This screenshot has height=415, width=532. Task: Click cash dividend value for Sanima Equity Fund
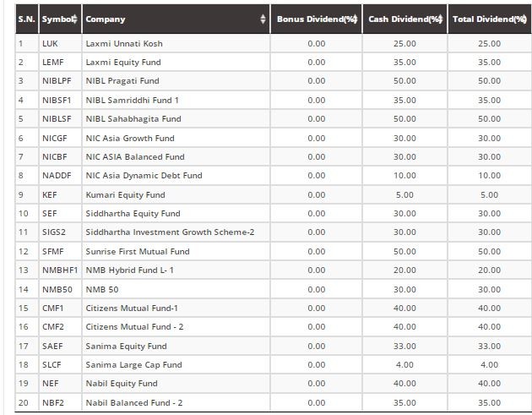click(x=404, y=346)
